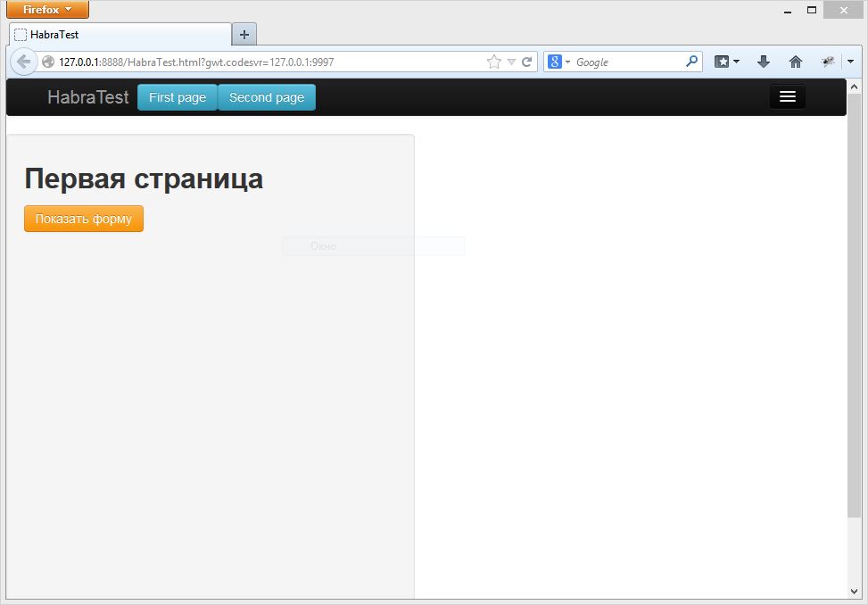Screen dimensions: 868x605
Task: Click the search magnifier icon
Action: pyautogui.click(x=691, y=62)
